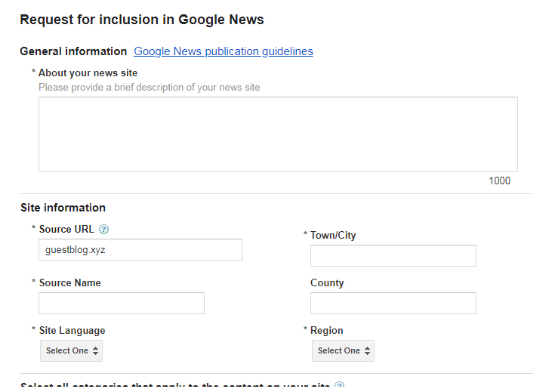Click the Request for inclusion in Google News title
Screen dimensions: 552x392
[x=142, y=20]
